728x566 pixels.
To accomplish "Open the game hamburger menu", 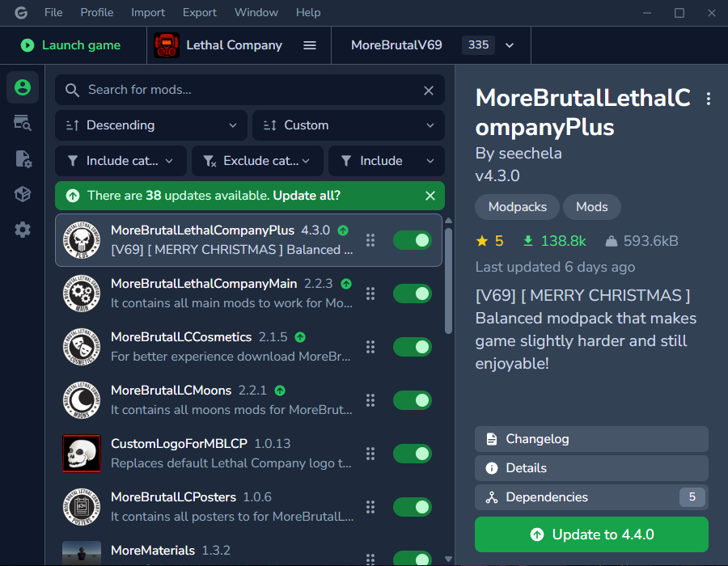I will (310, 45).
